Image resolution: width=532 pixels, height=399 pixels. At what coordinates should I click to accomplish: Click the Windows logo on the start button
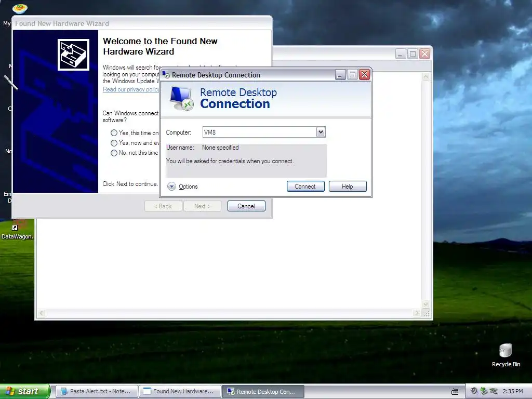pos(10,391)
